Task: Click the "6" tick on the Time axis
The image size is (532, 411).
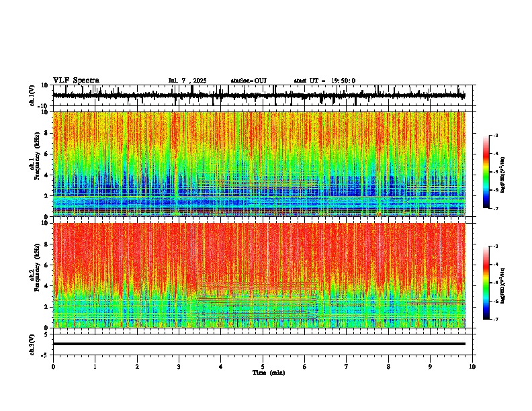Action: pyautogui.click(x=305, y=367)
